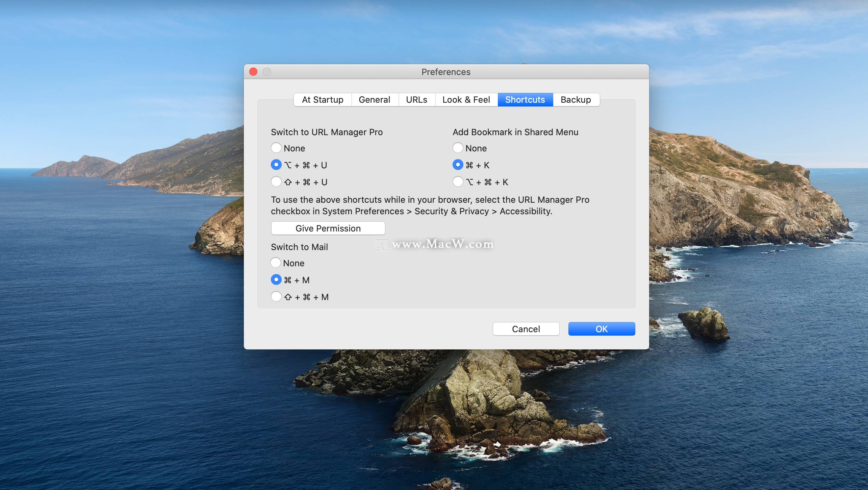Cancel and close Preferences dialog

point(526,328)
